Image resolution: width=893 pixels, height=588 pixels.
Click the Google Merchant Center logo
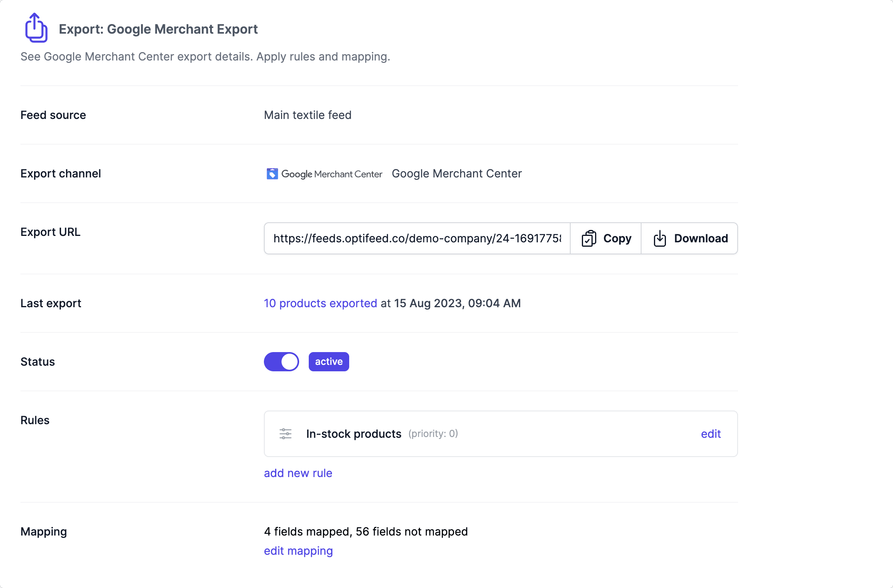(x=324, y=174)
